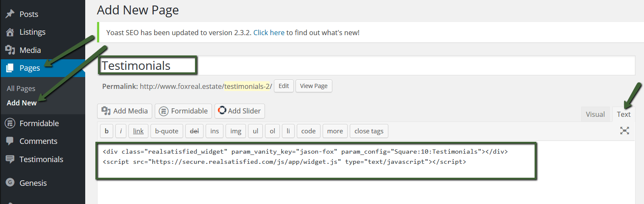Click the permalink Edit button

(284, 86)
